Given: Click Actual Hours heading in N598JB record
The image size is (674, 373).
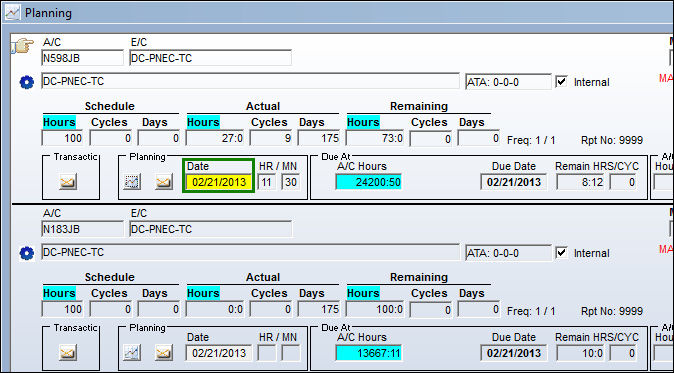Looking at the screenshot, I should click(x=203, y=122).
